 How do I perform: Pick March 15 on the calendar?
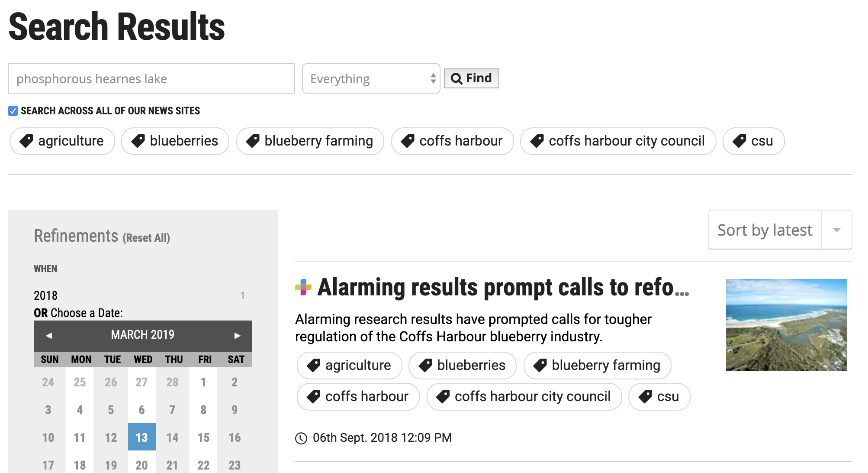(x=203, y=437)
